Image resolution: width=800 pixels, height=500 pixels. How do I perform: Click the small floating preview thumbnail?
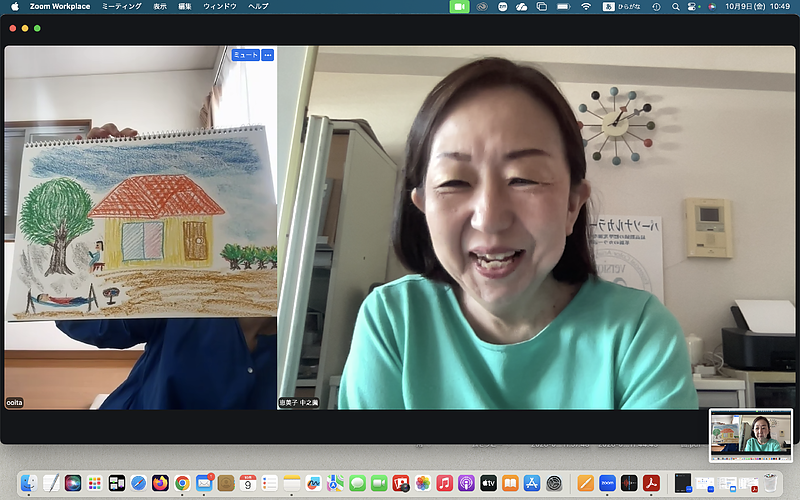coord(751,435)
